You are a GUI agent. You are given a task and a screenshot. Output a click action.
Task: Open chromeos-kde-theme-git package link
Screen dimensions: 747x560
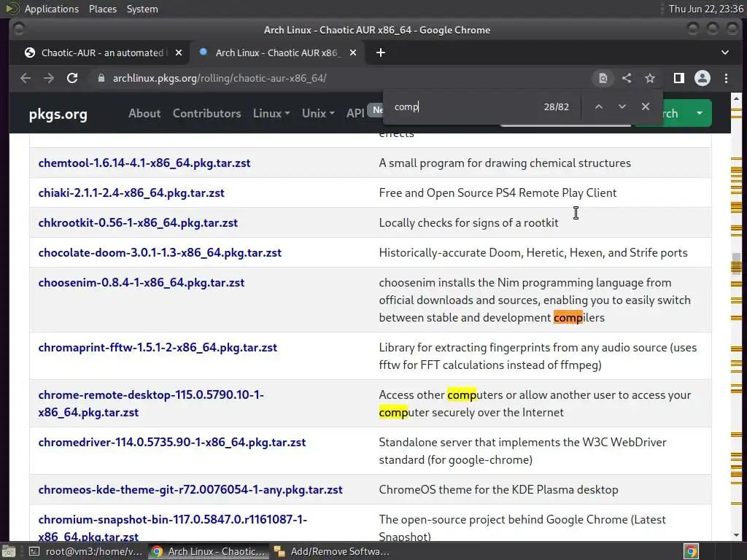coord(190,490)
